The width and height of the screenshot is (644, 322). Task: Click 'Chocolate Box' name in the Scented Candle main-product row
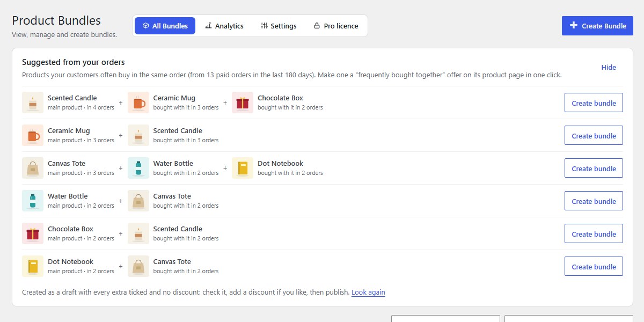[280, 98]
